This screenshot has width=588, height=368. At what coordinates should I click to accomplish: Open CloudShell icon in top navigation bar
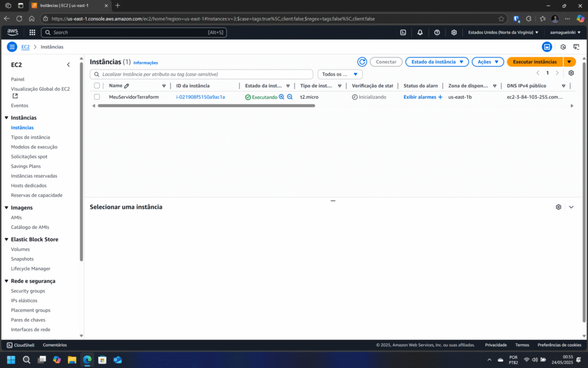click(403, 32)
